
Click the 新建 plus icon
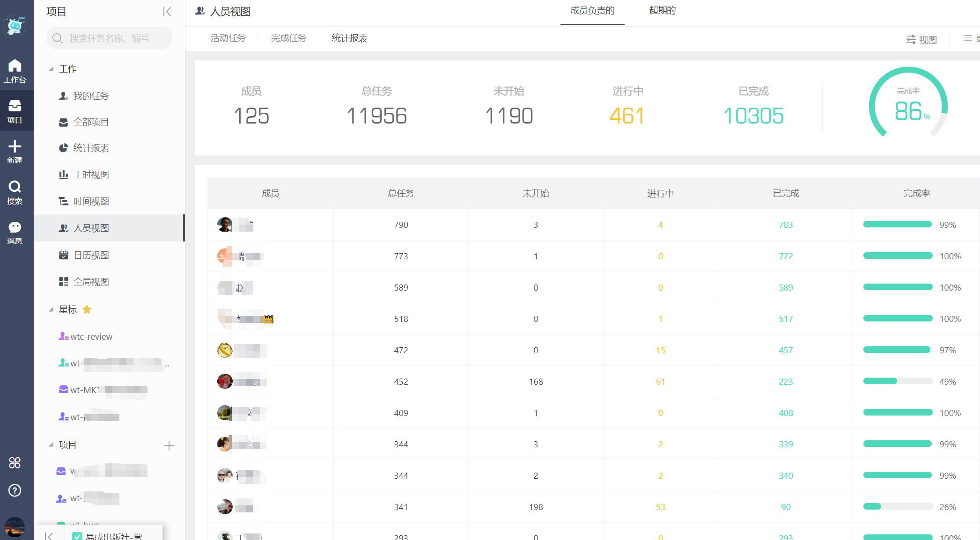(x=15, y=152)
